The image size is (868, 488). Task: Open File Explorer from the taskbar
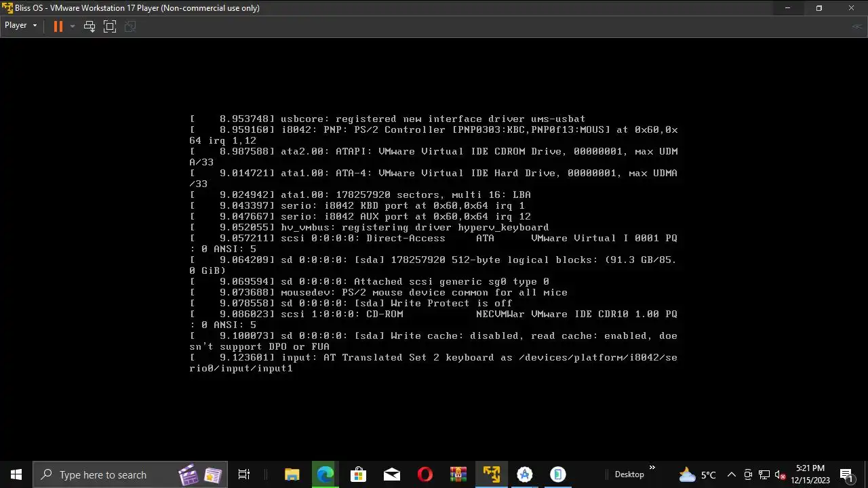[292, 474]
